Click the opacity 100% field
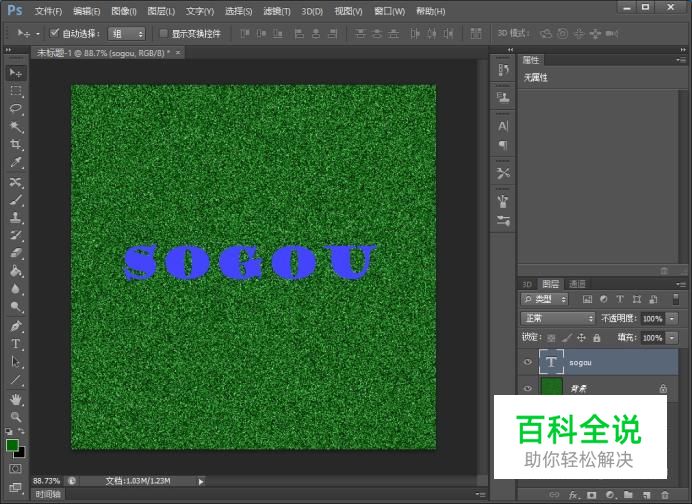692x504 pixels. click(x=653, y=318)
